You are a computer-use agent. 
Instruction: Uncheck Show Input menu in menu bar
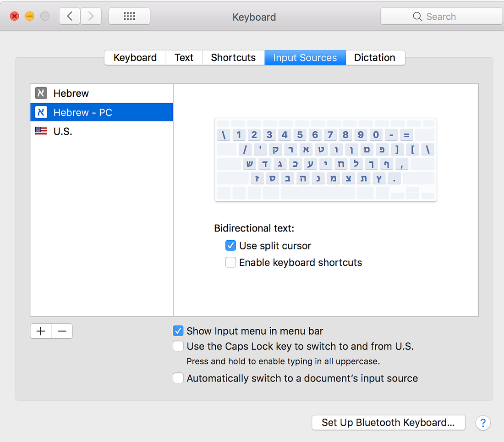tap(178, 331)
